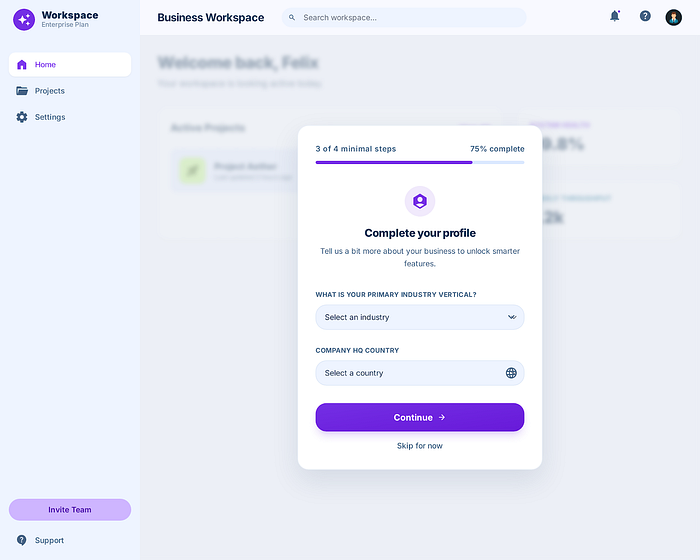Open the Select a country dropdown
Viewport: 700px width, 560px height.
(x=420, y=373)
